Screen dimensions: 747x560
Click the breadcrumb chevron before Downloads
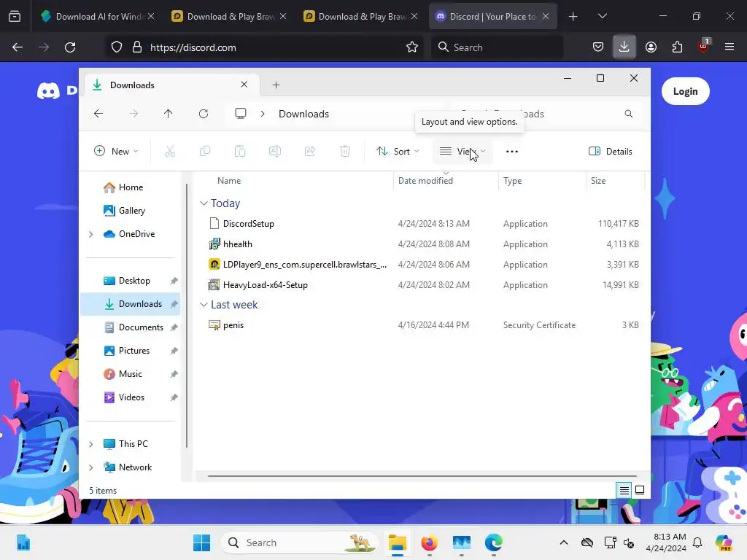[263, 114]
